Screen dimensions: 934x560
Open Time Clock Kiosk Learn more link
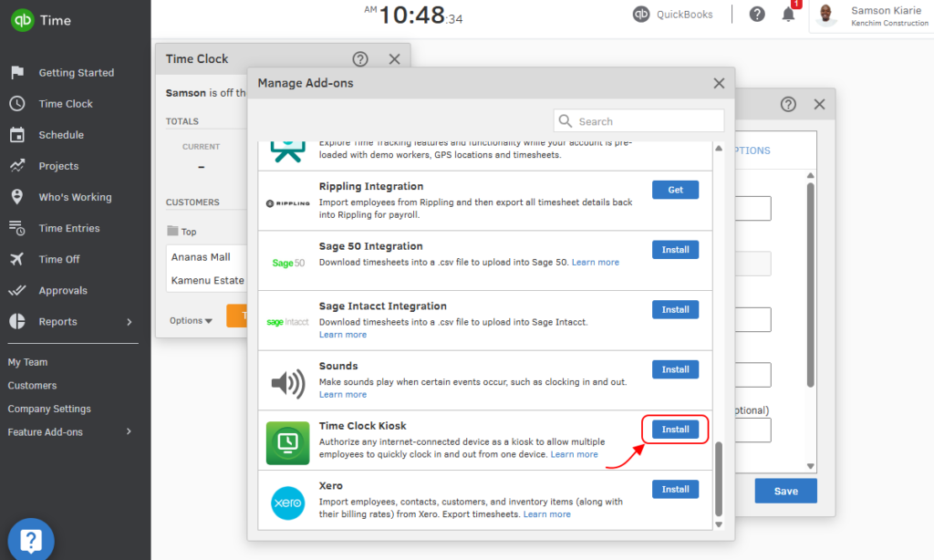(574, 454)
